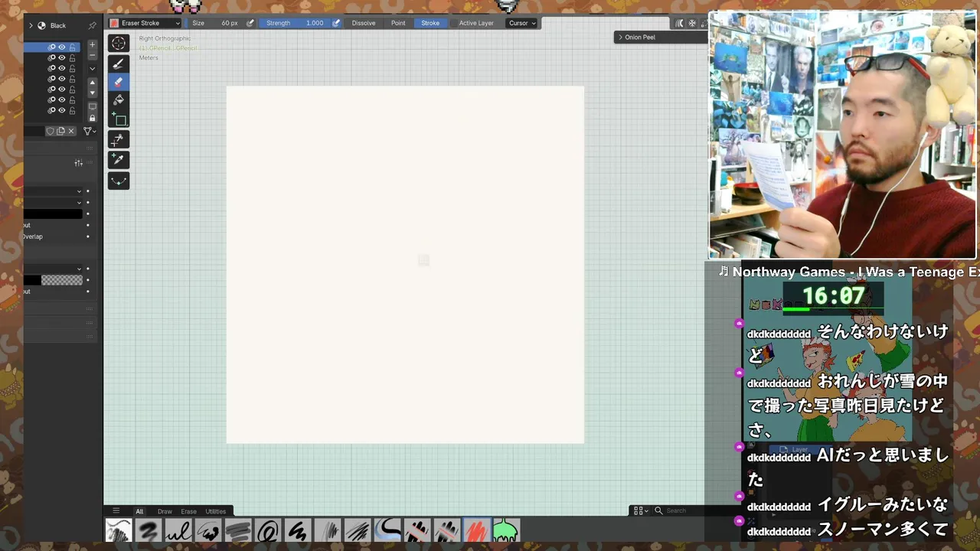Click the Overlap label in left panel
The width and height of the screenshot is (980, 551).
pyautogui.click(x=33, y=236)
